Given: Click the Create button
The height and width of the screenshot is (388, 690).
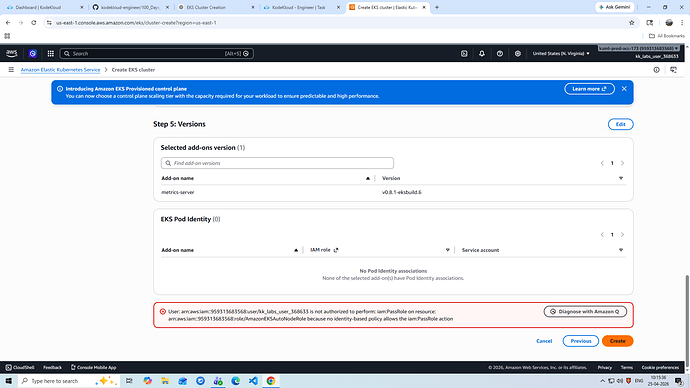Looking at the screenshot, I should click(x=617, y=341).
